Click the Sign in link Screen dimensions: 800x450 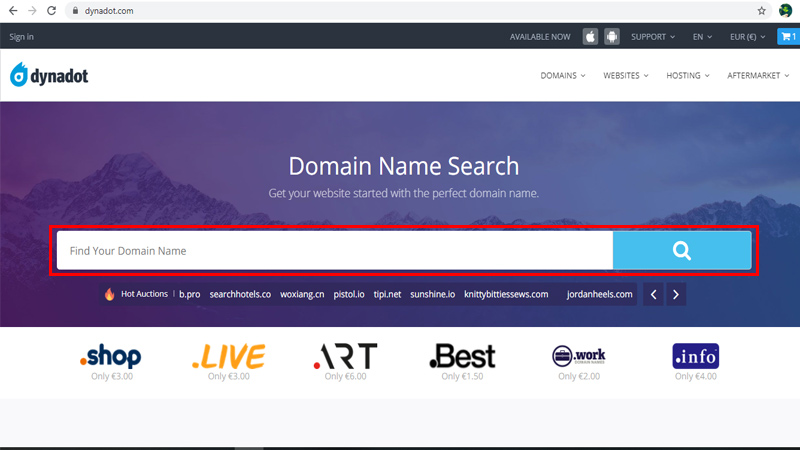tap(21, 37)
